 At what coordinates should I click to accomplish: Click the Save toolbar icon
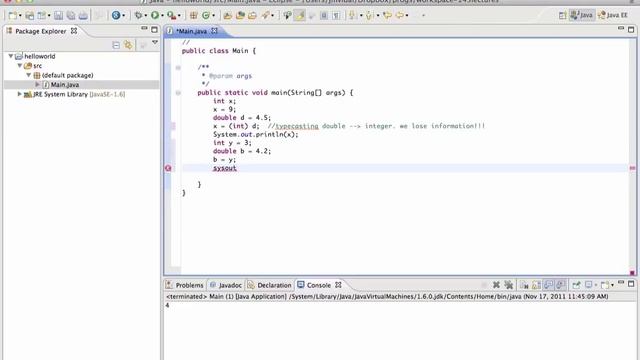click(58, 16)
